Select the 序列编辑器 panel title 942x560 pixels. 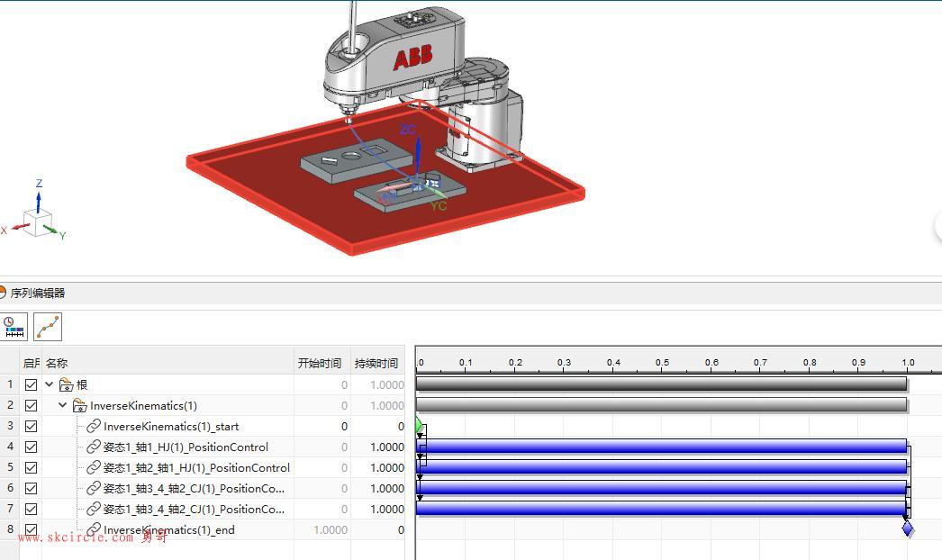pos(38,294)
